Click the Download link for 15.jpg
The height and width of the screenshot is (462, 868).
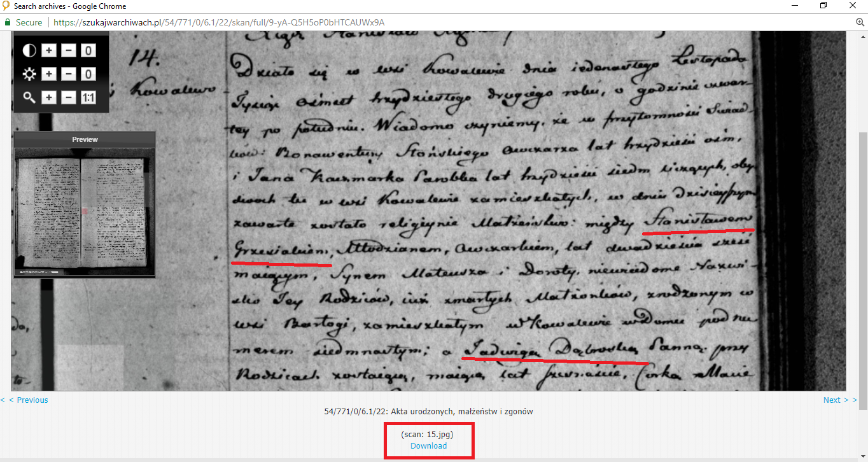428,445
